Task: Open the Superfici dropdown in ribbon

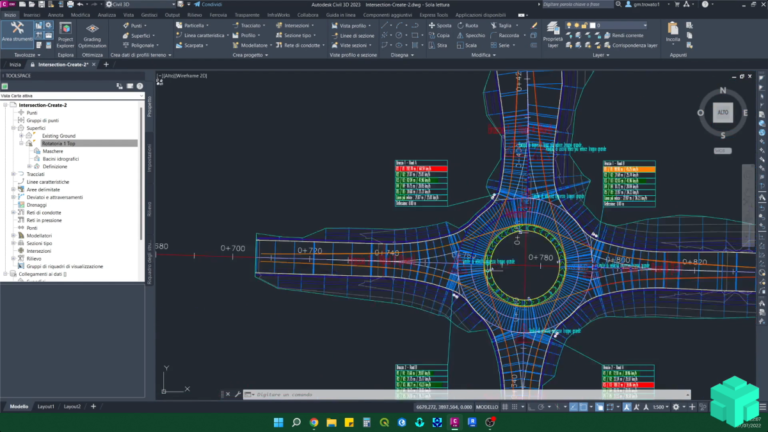Action: pyautogui.click(x=154, y=35)
